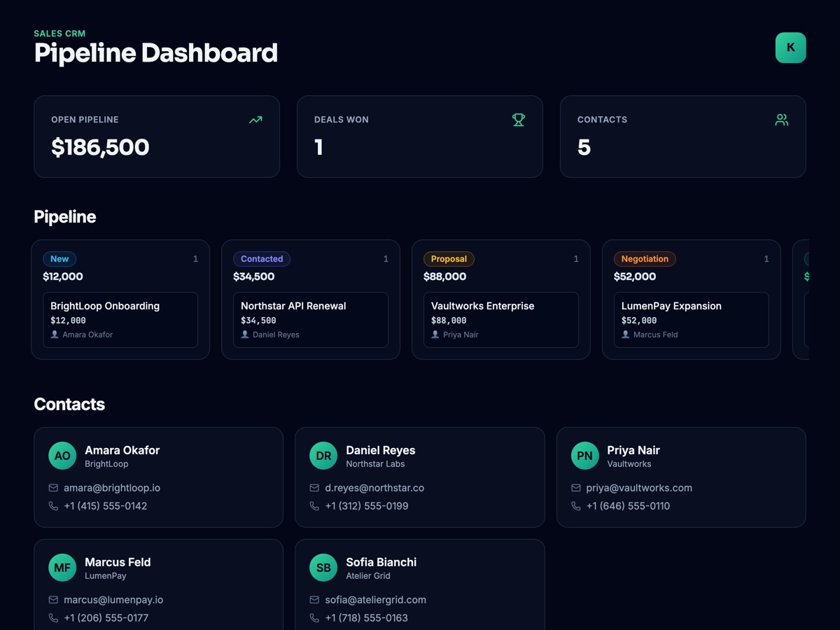Select the Contacted stage badge
The image size is (840, 630).
pyautogui.click(x=262, y=259)
